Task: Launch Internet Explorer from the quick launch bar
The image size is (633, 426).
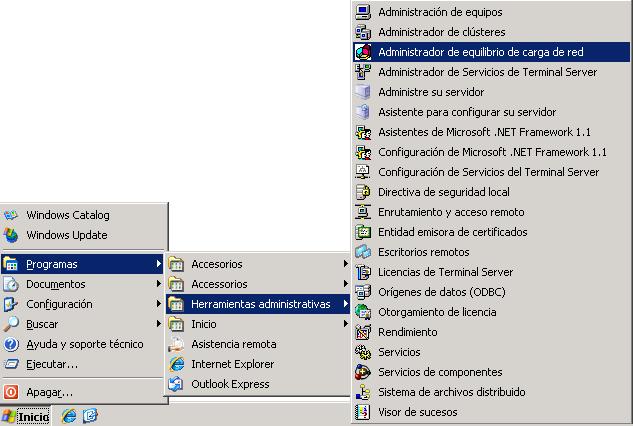Action: [69, 416]
